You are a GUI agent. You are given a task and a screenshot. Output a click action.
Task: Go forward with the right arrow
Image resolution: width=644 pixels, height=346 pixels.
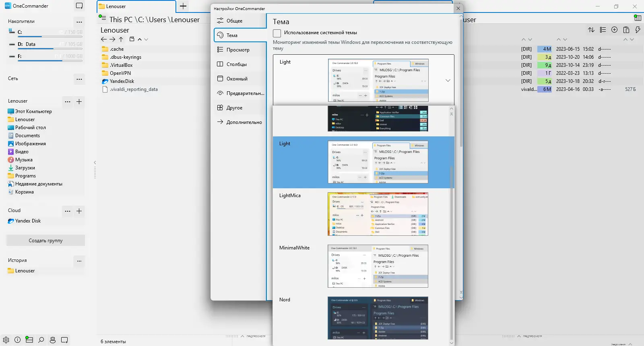112,39
